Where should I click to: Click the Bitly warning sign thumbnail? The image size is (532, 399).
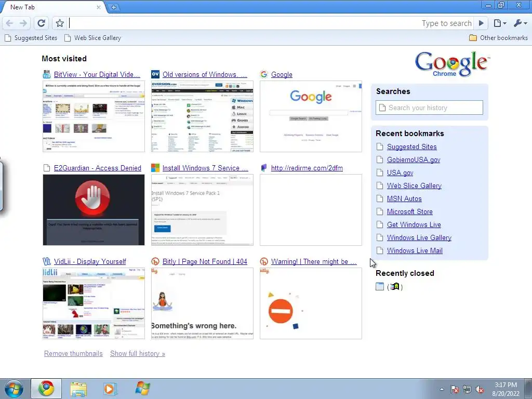click(311, 303)
